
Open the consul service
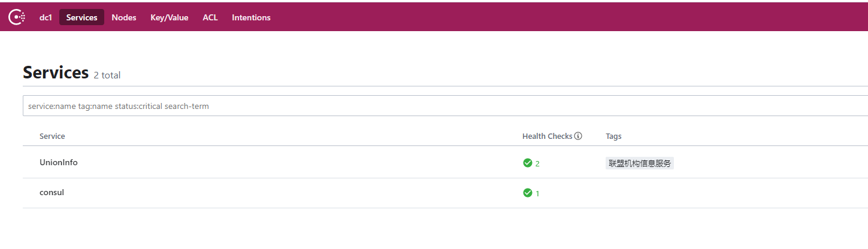tap(52, 193)
